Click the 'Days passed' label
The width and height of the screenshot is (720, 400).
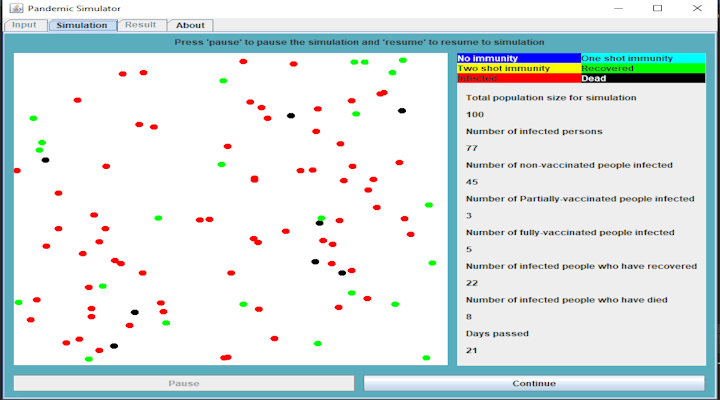(x=497, y=333)
